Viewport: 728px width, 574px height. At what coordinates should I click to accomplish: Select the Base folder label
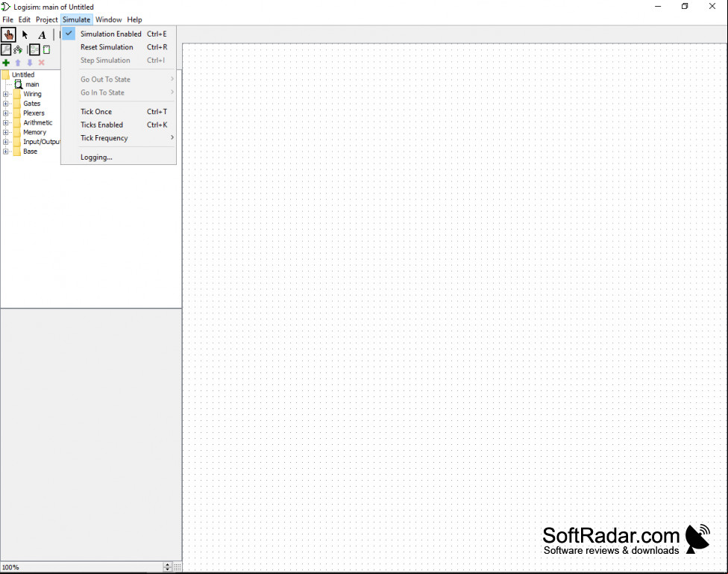(x=30, y=152)
